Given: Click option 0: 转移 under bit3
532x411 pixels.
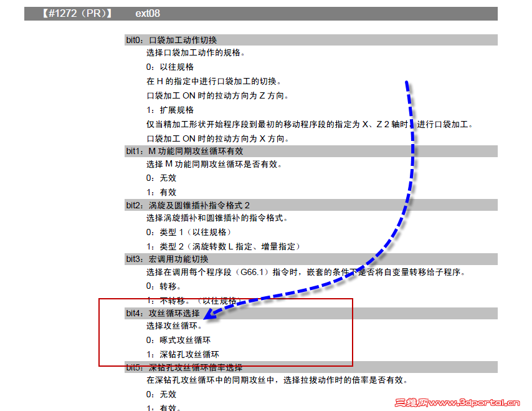Looking at the screenshot, I should click(x=163, y=286).
